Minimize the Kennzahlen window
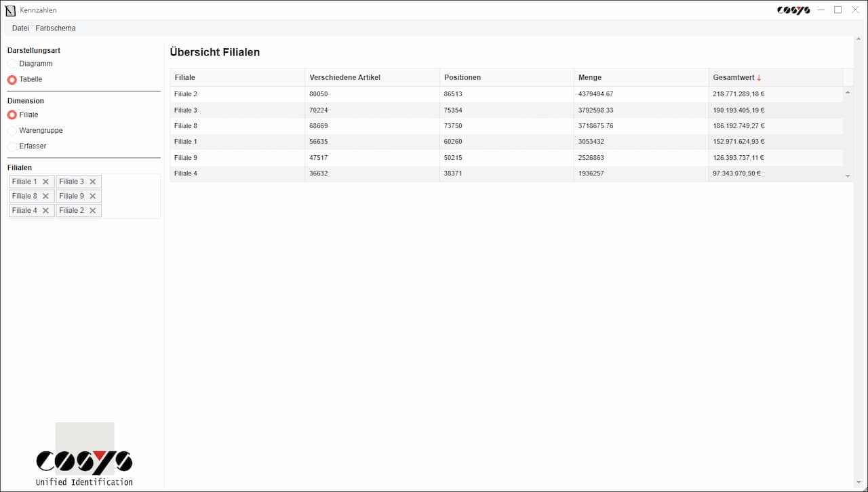The height and width of the screenshot is (492, 868). coord(821,9)
